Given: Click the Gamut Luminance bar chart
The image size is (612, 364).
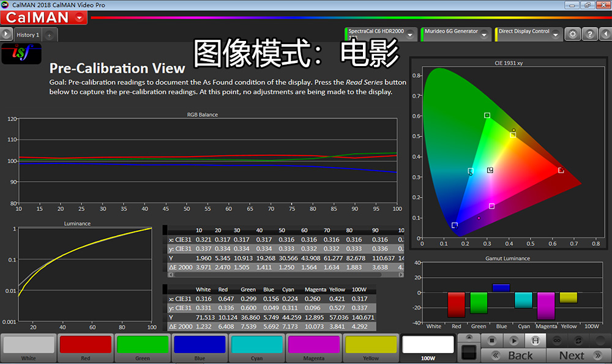Looking at the screenshot, I should 512,292.
